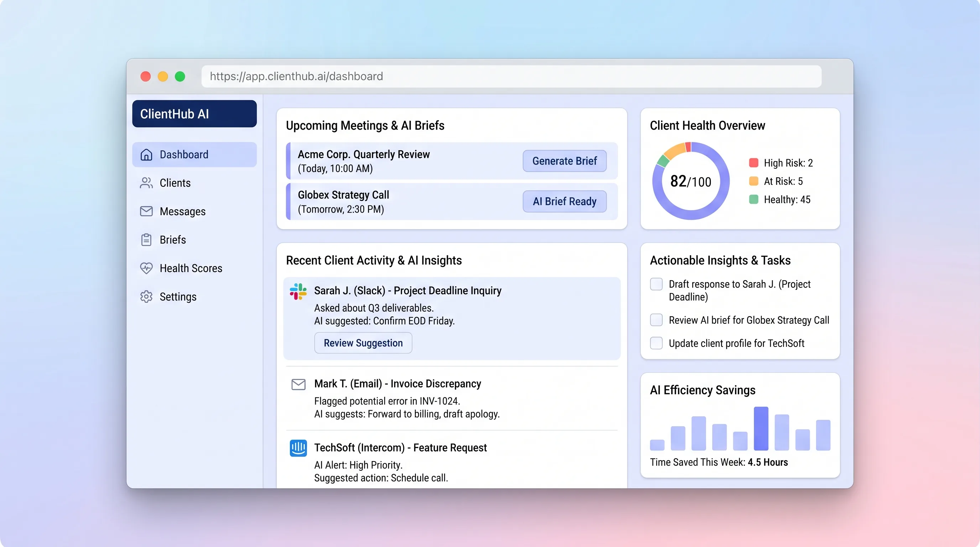Click the orange At Risk legend swatch
980x547 pixels.
[753, 181]
